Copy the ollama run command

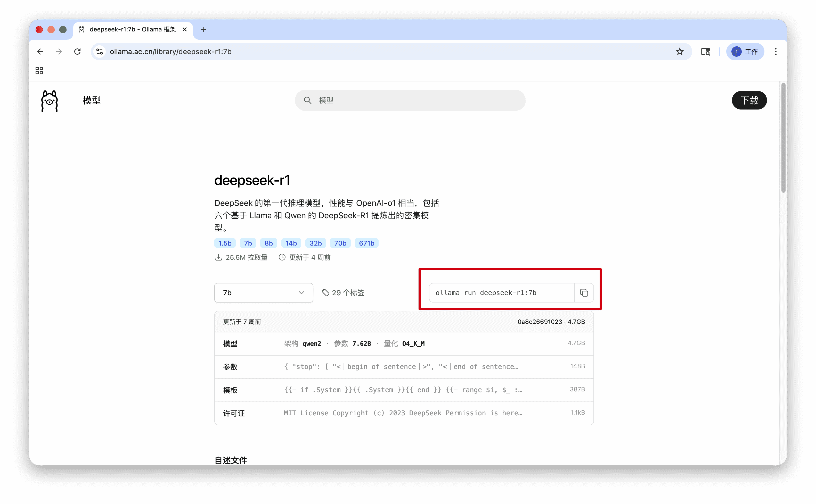tap(584, 293)
